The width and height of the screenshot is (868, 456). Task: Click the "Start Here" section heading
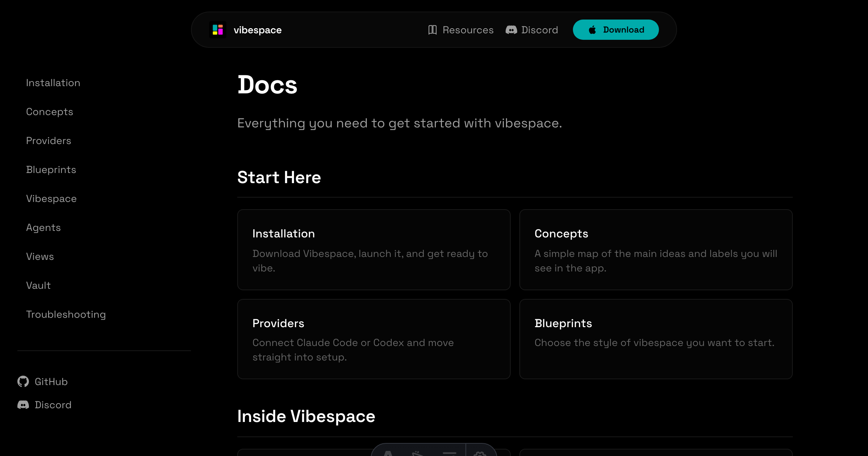click(279, 177)
